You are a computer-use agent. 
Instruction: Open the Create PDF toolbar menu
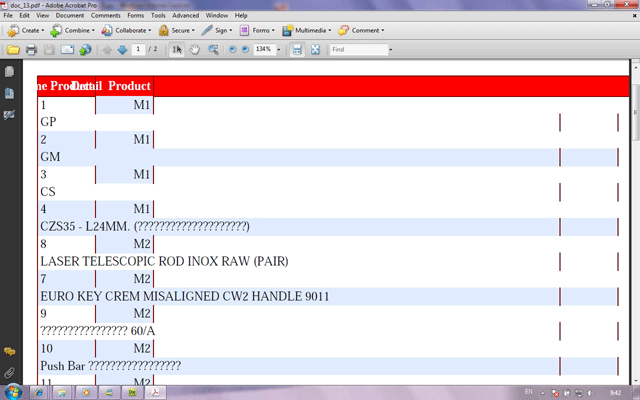25,30
